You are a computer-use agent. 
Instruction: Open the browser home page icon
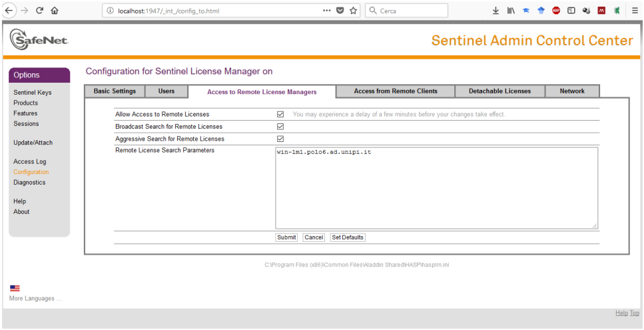point(54,11)
